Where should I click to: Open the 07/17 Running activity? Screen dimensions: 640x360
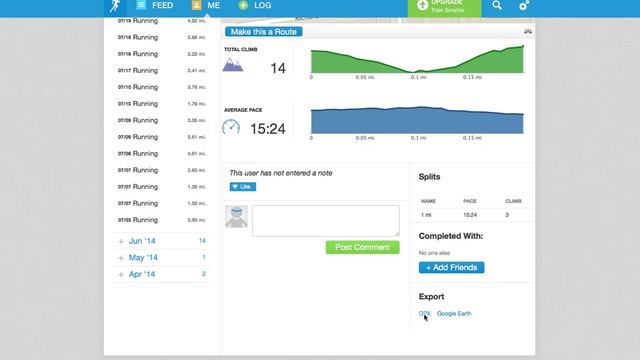pos(162,71)
